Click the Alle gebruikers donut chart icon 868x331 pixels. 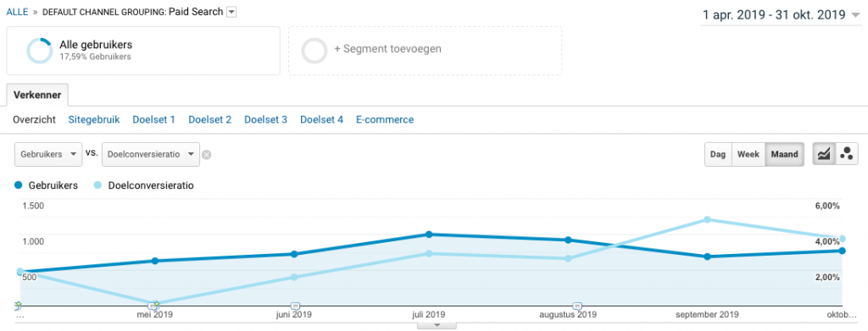click(40, 50)
